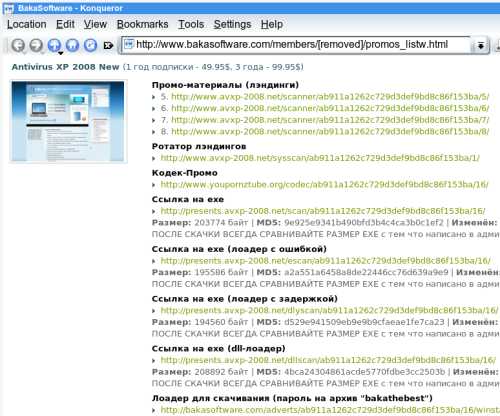This screenshot has width=500, height=416.
Task: Click the Konqueror window title icon
Action: (8, 8)
